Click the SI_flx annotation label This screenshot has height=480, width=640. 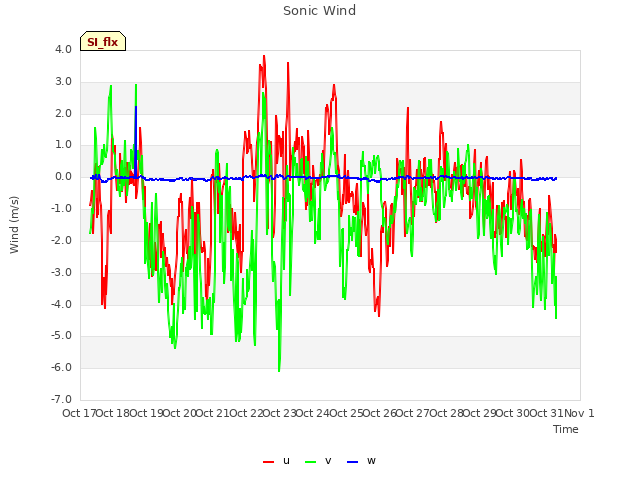(103, 41)
